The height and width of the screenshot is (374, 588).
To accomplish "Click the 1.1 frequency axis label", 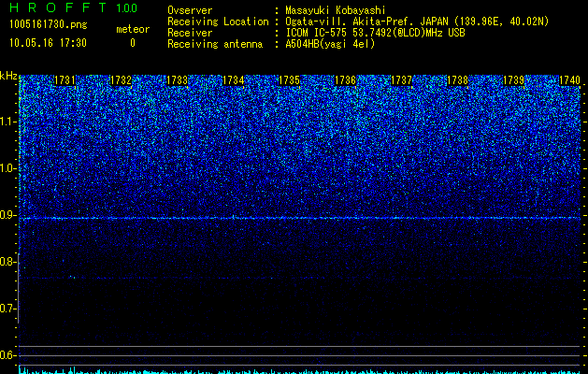I will coord(7,122).
